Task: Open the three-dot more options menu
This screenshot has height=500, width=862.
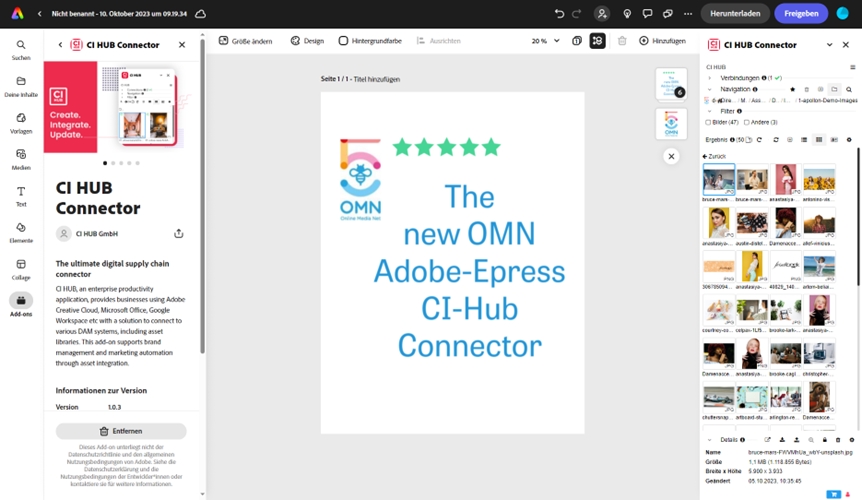Action: click(x=688, y=13)
